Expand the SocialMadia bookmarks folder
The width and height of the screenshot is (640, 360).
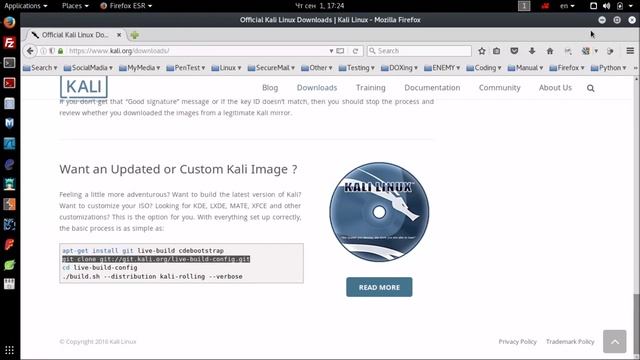[x=88, y=68]
